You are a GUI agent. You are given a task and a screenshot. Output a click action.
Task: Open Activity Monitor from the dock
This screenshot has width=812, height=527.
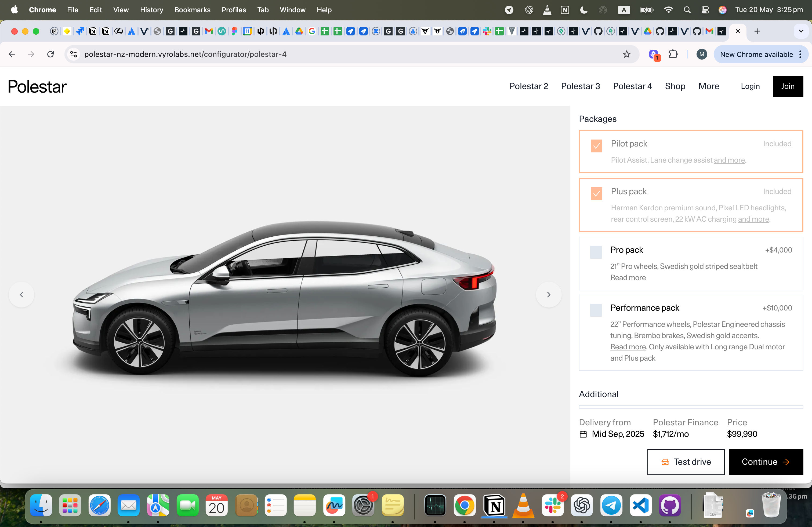point(435,505)
